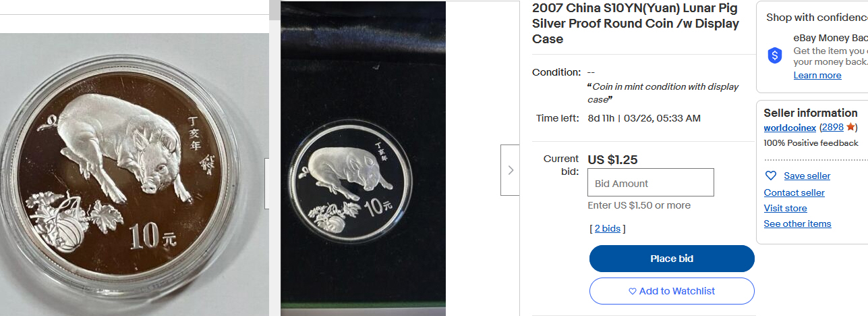Visit the seller's store
This screenshot has width=868, height=316.
[x=786, y=208]
